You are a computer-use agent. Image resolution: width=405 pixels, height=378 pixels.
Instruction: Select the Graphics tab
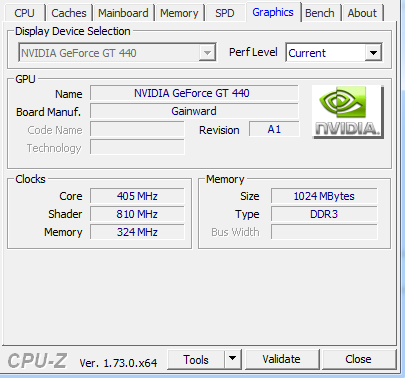[x=273, y=12]
